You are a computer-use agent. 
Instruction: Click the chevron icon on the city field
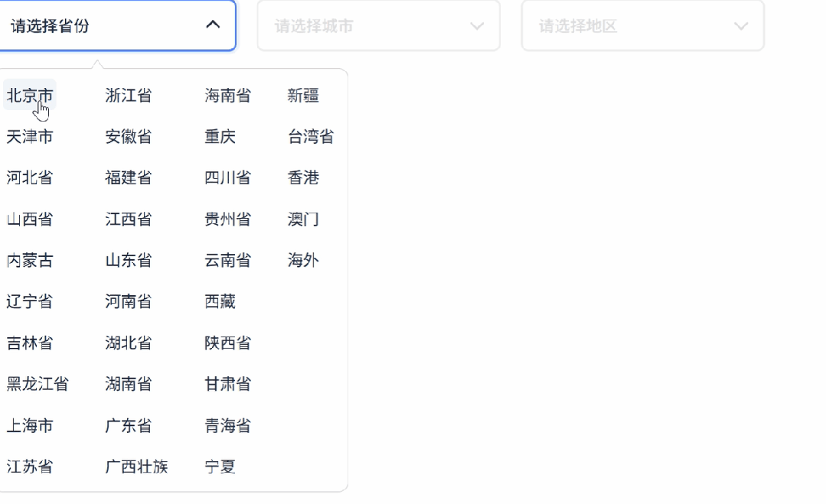click(x=477, y=25)
